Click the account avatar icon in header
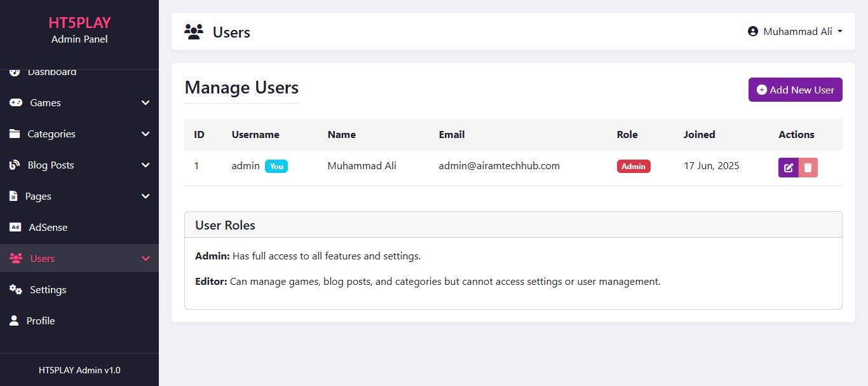 click(x=753, y=31)
